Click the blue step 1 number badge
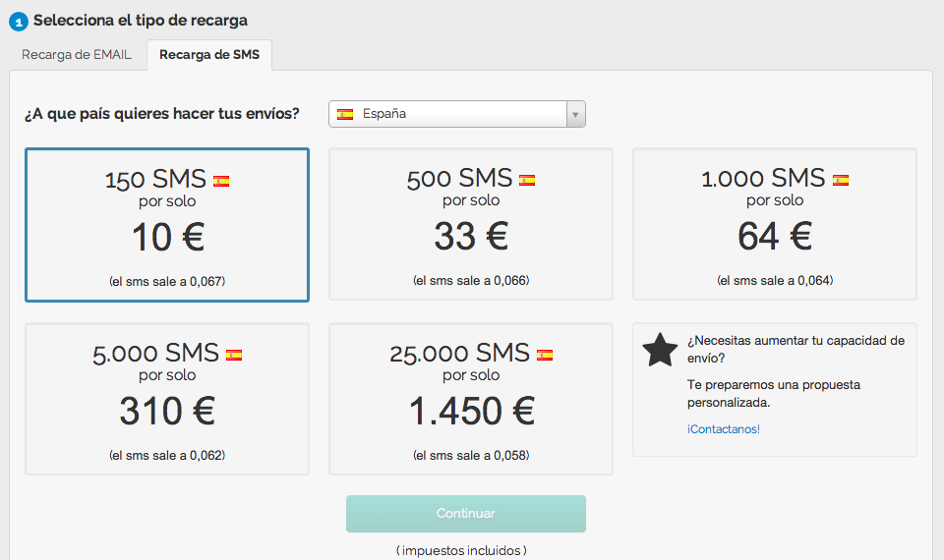The width and height of the screenshot is (944, 560). 18,21
